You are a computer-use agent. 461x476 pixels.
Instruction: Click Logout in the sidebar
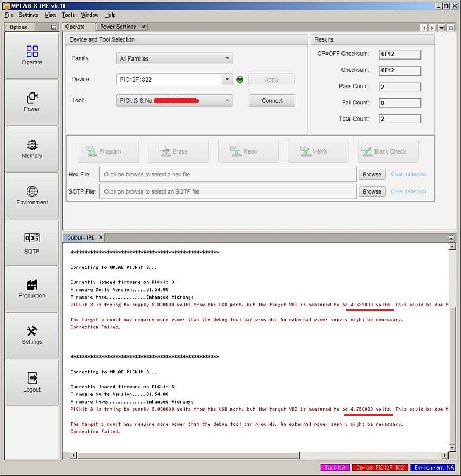tap(32, 382)
